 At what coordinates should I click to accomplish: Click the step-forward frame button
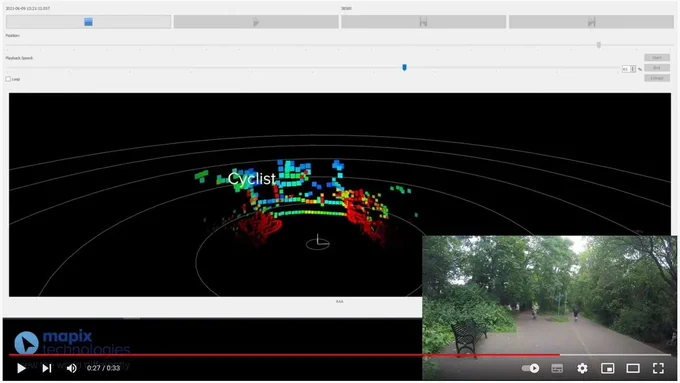591,22
